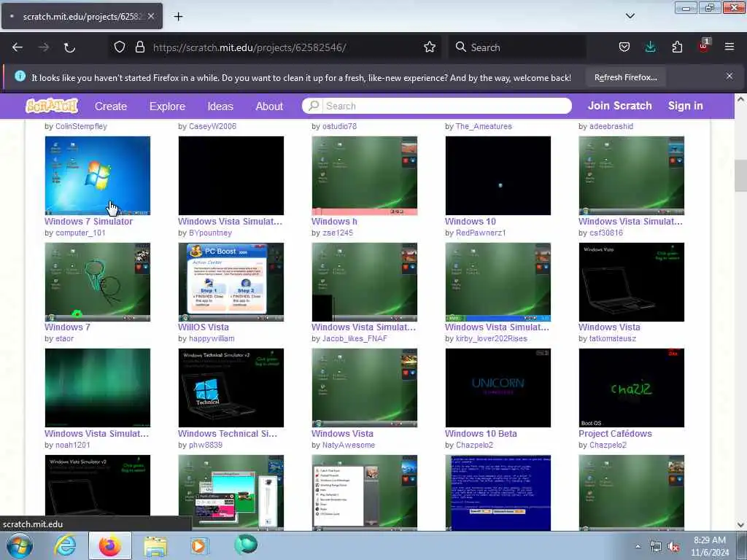
Task: Bookmark this page with the star
Action: tap(430, 47)
